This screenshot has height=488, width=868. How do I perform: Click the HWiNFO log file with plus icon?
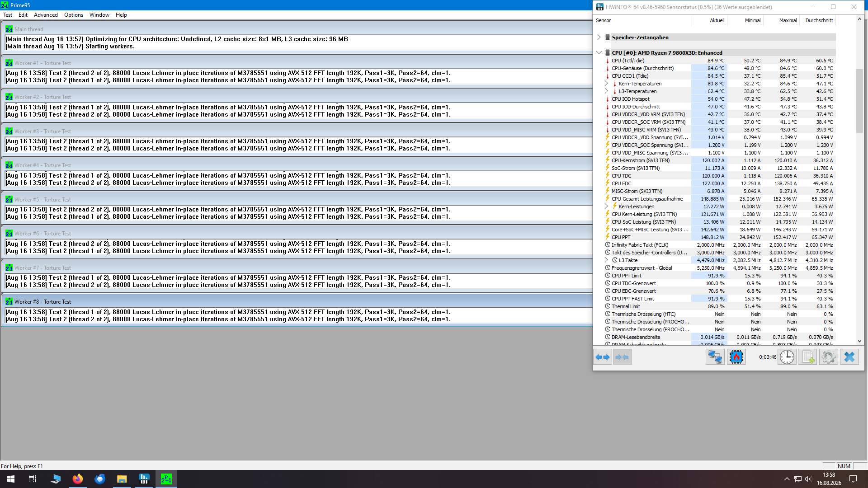pos(808,357)
